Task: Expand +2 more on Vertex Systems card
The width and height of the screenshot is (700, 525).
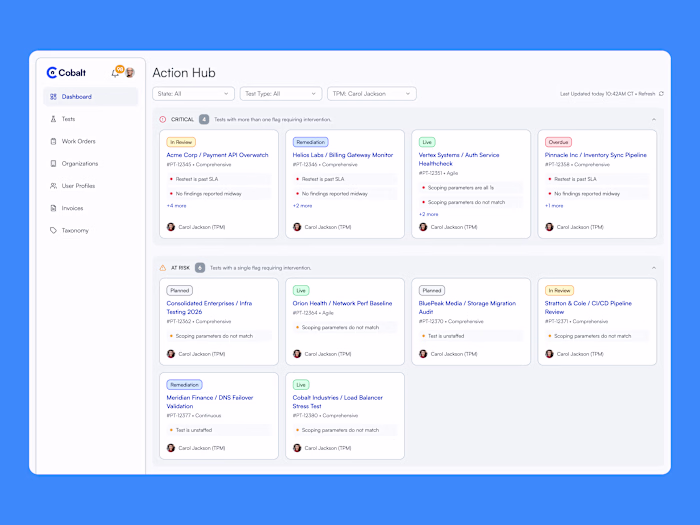Action: [x=429, y=214]
